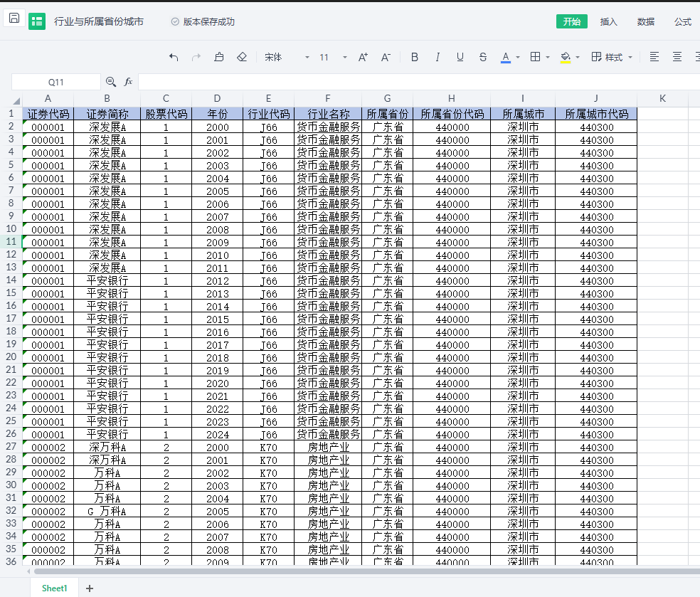
Task: Open the 数据 tab
Action: click(x=646, y=21)
